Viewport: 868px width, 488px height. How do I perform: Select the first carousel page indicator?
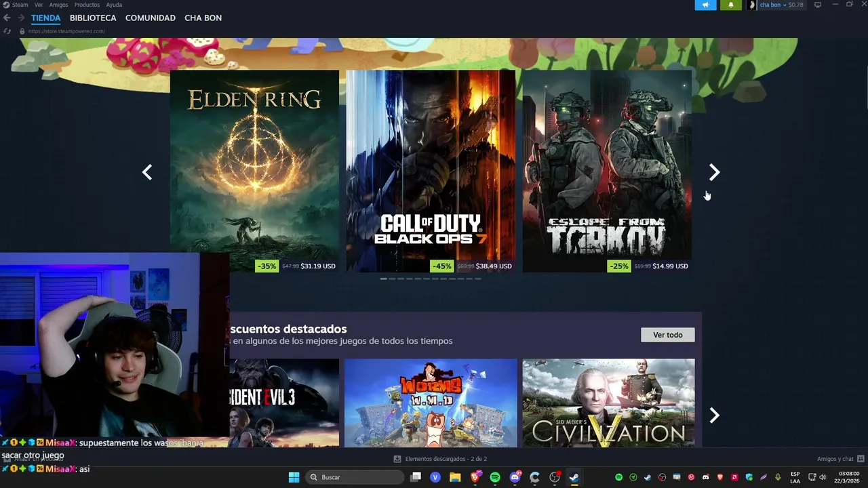384,279
